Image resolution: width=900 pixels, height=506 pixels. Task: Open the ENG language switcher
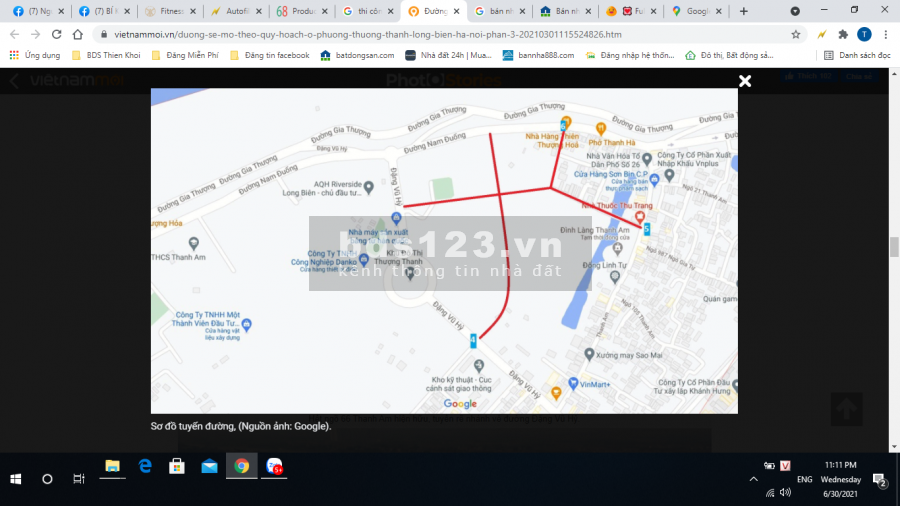(x=804, y=480)
